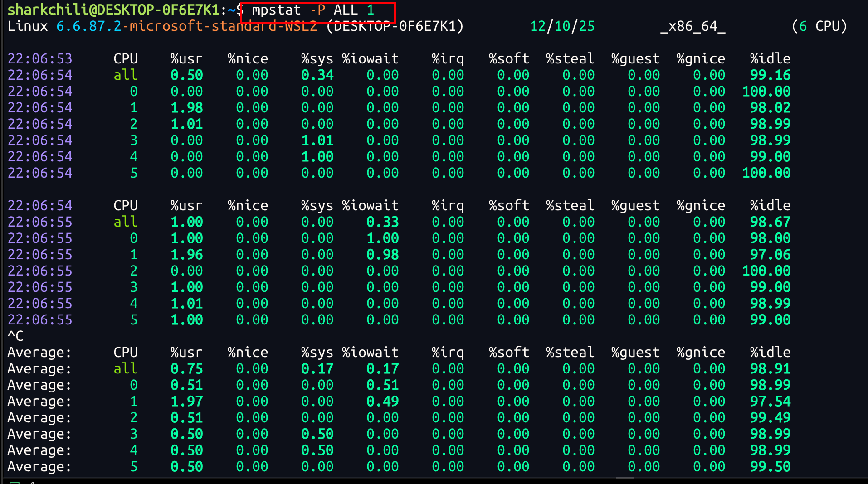Click the 0.75 average %usr value

(x=187, y=369)
